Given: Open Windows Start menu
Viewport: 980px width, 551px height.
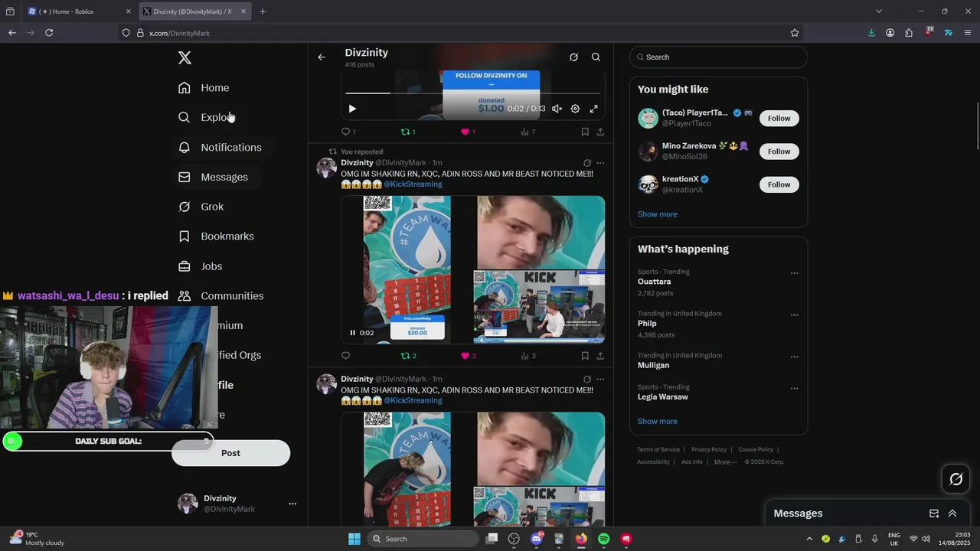Looking at the screenshot, I should [x=354, y=539].
